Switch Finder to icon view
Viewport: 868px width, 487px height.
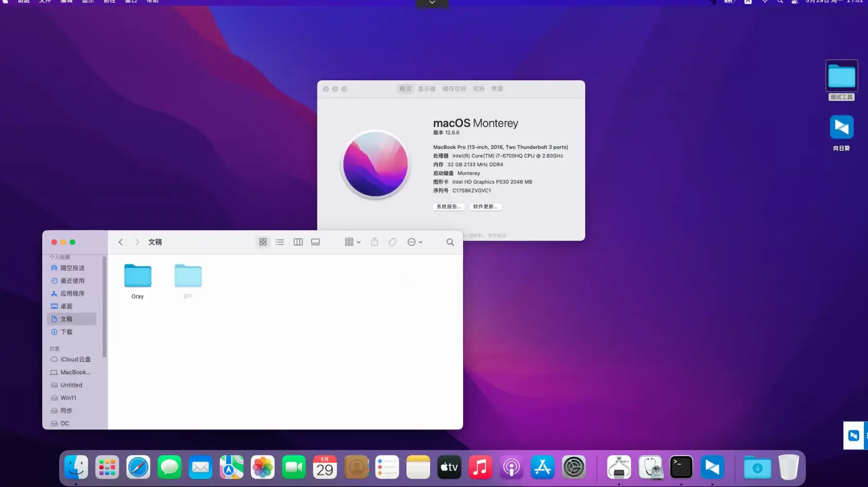click(x=263, y=242)
